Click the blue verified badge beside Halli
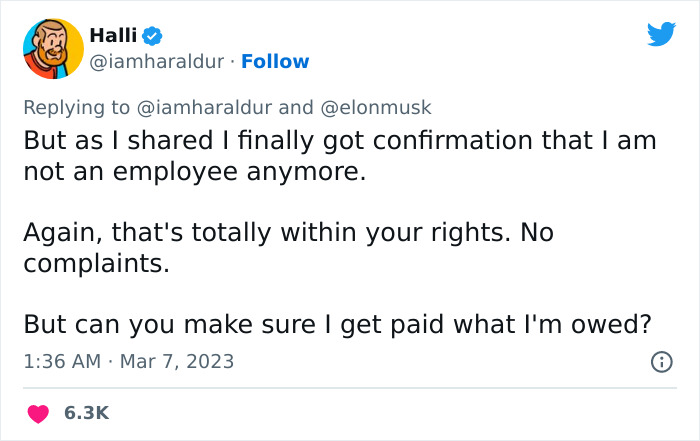The height and width of the screenshot is (441, 700). 152,35
